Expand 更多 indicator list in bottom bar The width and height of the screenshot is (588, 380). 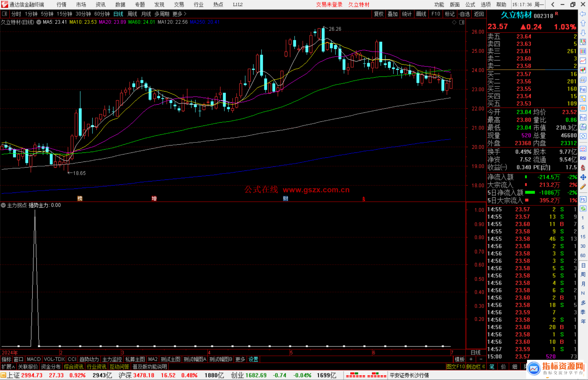click(240, 359)
